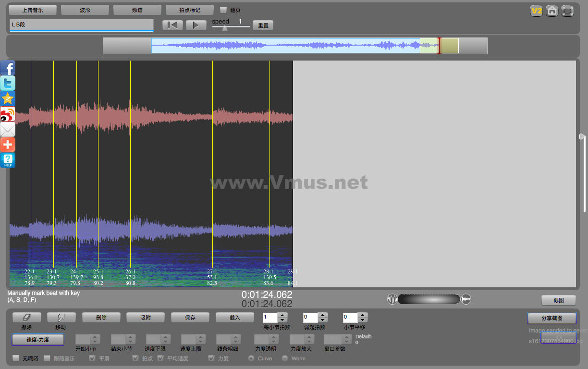Screen dimensions: 588x369
Task: Open the 拍点标记 beat marking tab
Action: tap(190, 10)
